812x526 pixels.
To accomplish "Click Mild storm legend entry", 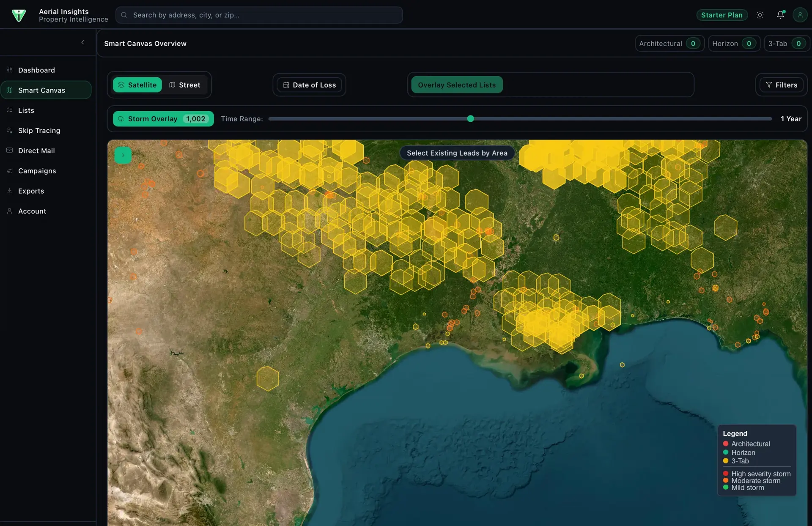I will 744,487.
